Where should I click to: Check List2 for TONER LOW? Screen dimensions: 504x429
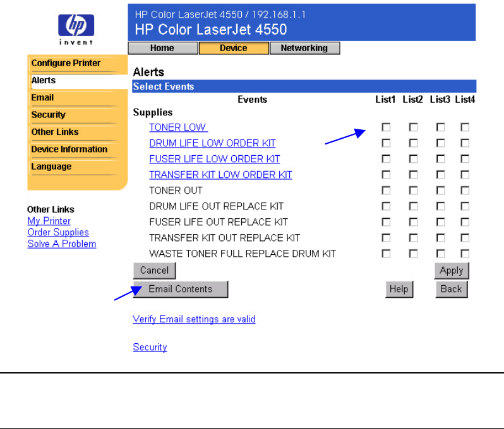[x=413, y=127]
